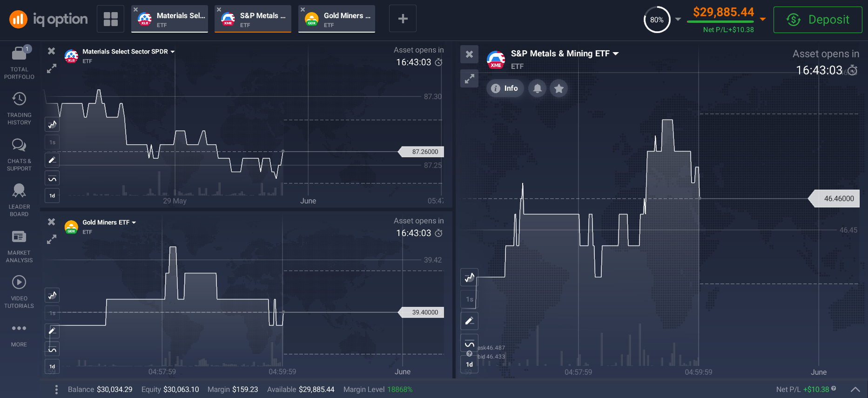
Task: Close the Materials Sel... tab
Action: point(135,9)
